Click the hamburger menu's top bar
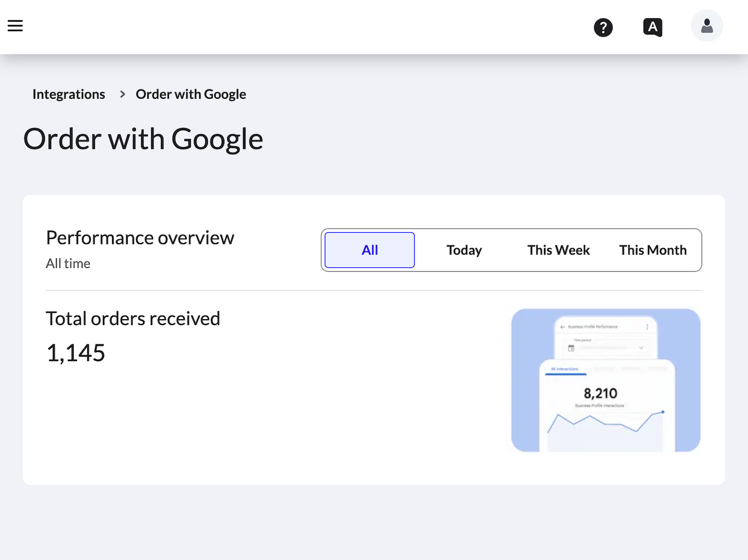748x560 pixels. coord(15,20)
